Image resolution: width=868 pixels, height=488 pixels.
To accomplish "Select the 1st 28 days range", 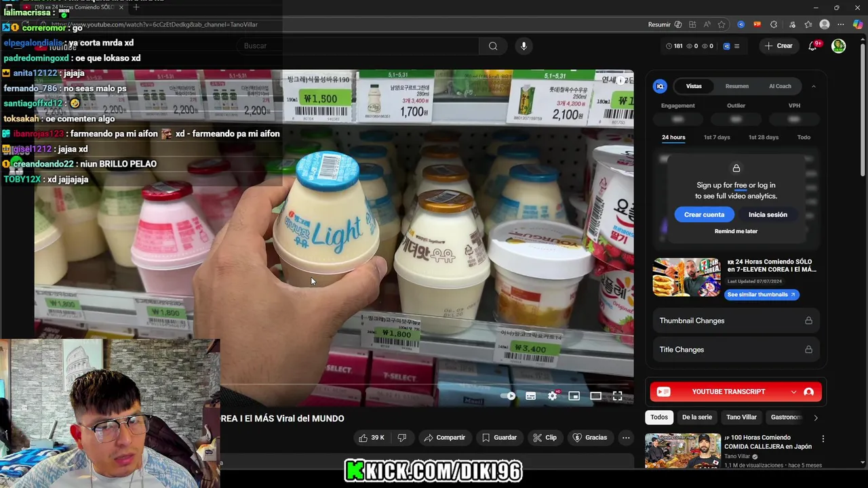I will click(x=764, y=137).
